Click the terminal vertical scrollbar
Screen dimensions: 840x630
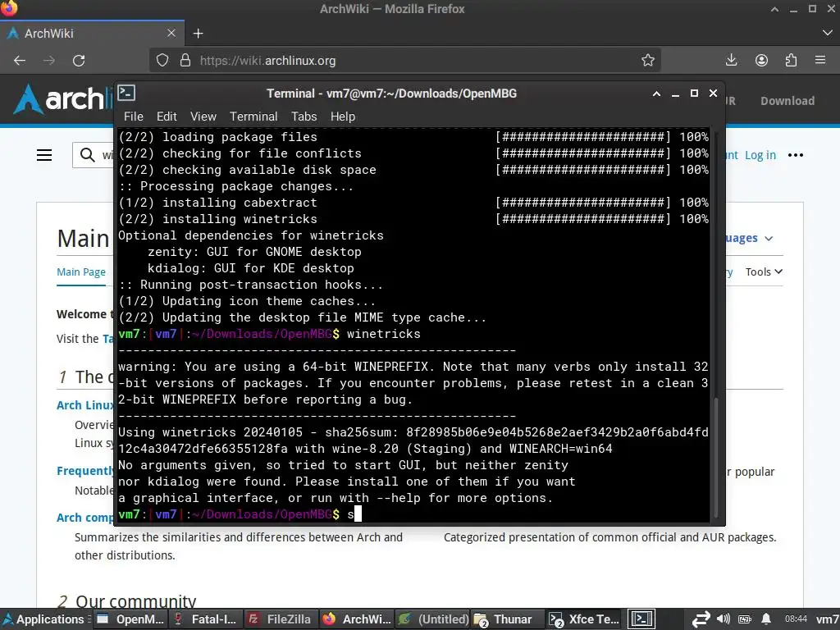point(714,456)
